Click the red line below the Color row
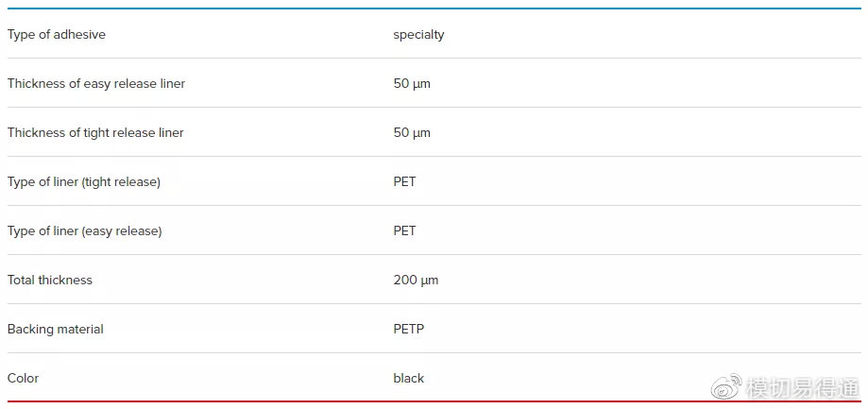Image resolution: width=868 pixels, height=409 pixels. coord(378,402)
